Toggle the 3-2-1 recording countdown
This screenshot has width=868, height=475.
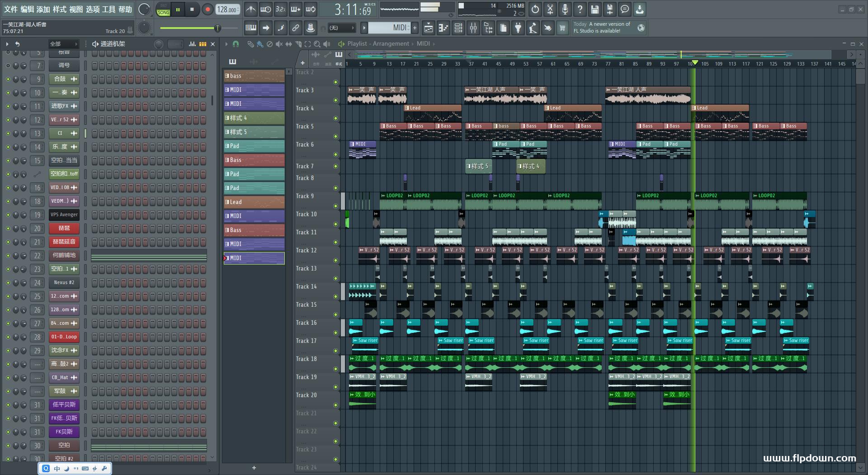(281, 9)
